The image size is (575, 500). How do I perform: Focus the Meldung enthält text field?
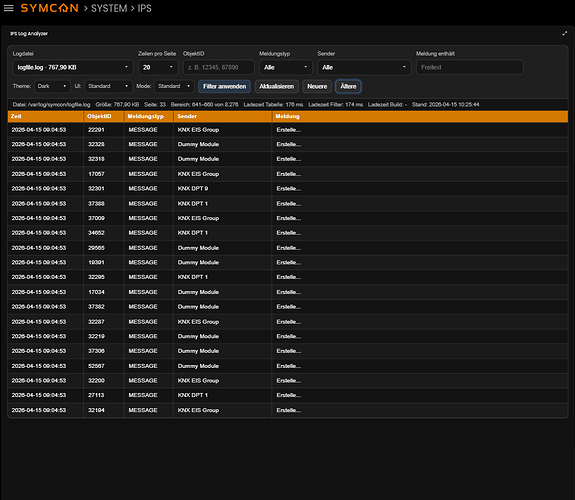[x=470, y=67]
